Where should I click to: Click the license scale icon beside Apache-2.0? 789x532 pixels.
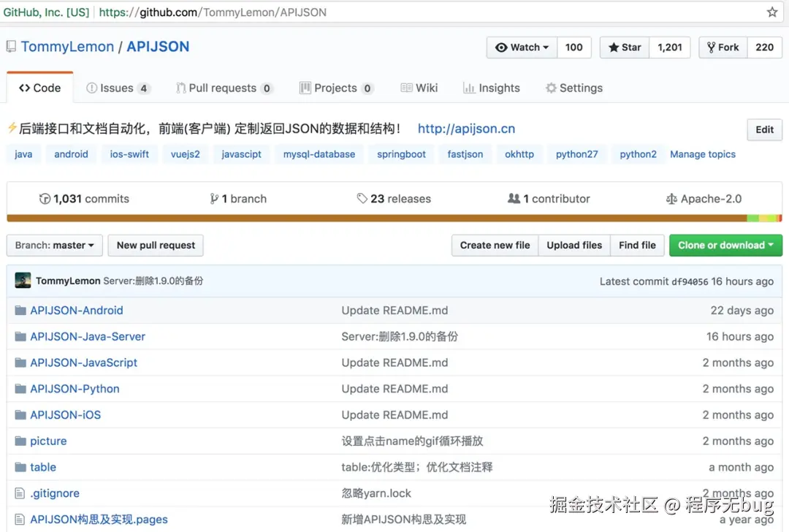click(x=671, y=199)
